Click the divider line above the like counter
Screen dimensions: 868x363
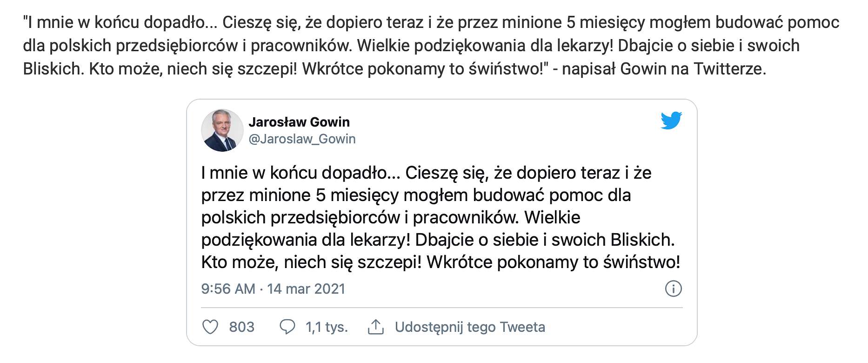click(442, 308)
